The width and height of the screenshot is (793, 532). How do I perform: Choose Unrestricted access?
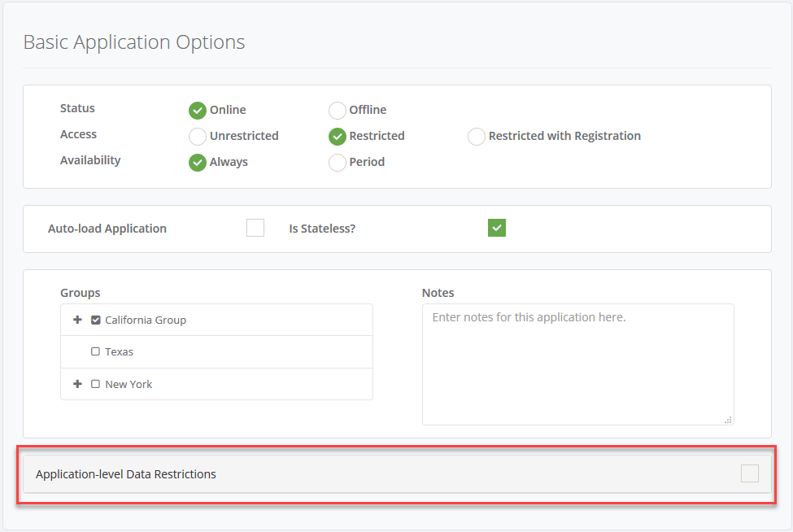[x=197, y=136]
